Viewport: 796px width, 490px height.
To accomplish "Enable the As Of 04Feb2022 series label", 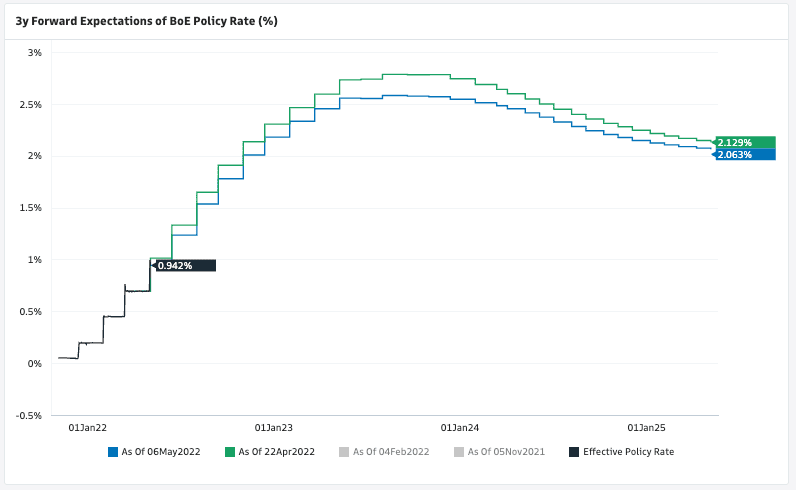I will click(x=392, y=452).
